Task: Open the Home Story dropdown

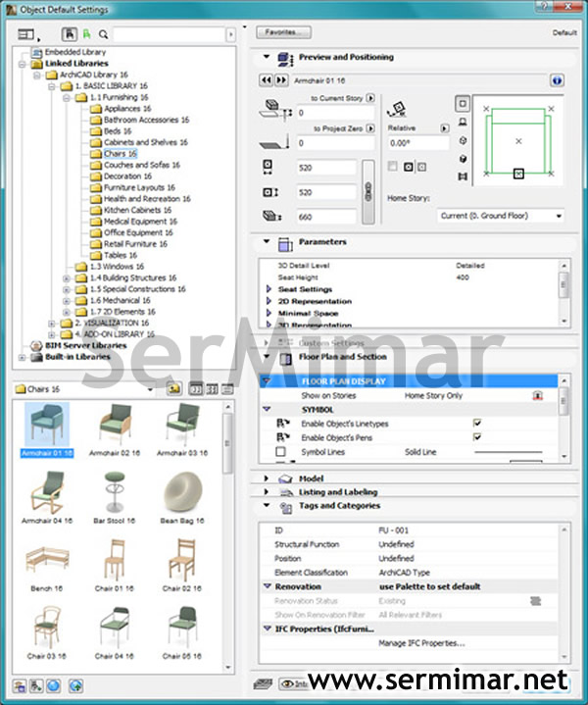Action: coord(501,216)
